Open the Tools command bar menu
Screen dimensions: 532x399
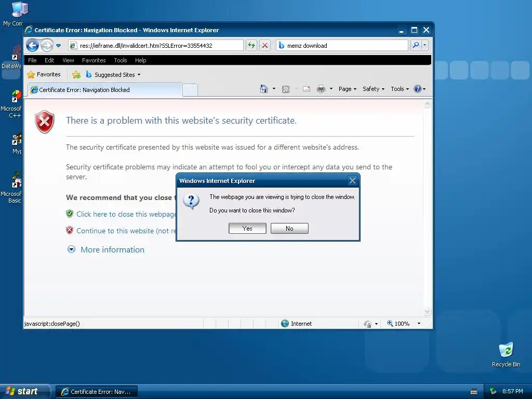pos(400,89)
